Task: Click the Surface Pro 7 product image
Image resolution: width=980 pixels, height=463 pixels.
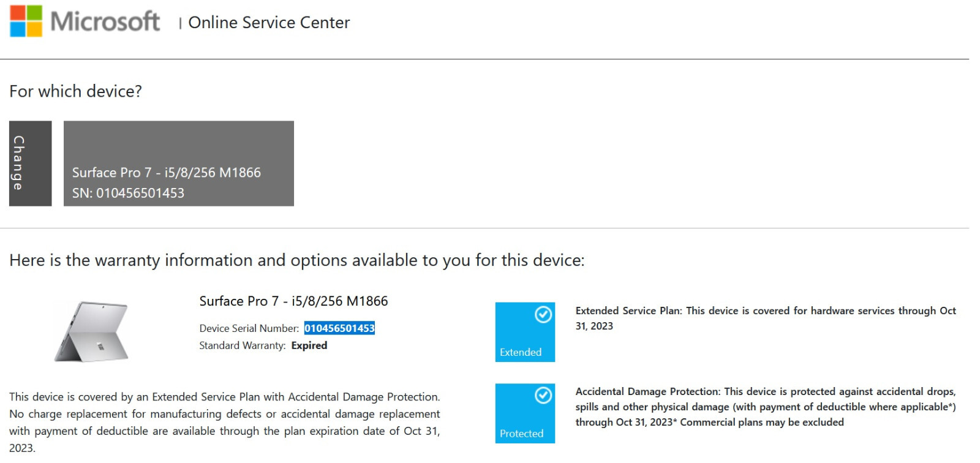Action: click(92, 331)
